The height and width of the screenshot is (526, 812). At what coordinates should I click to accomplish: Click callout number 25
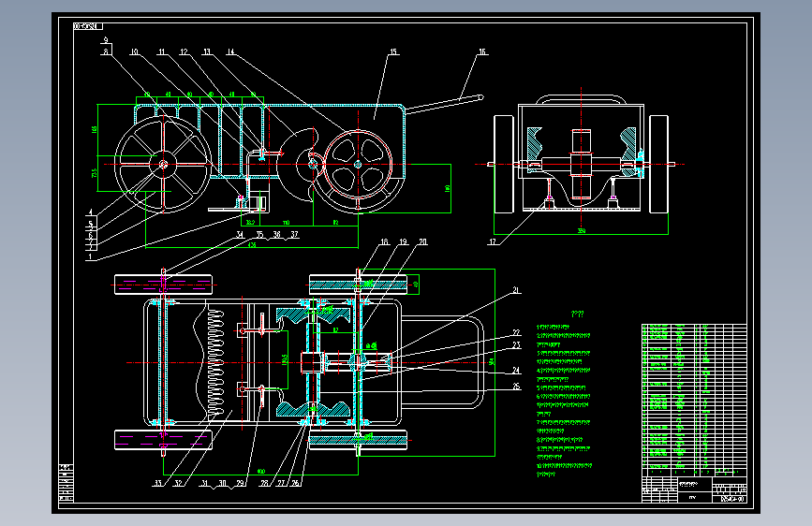tap(516, 387)
